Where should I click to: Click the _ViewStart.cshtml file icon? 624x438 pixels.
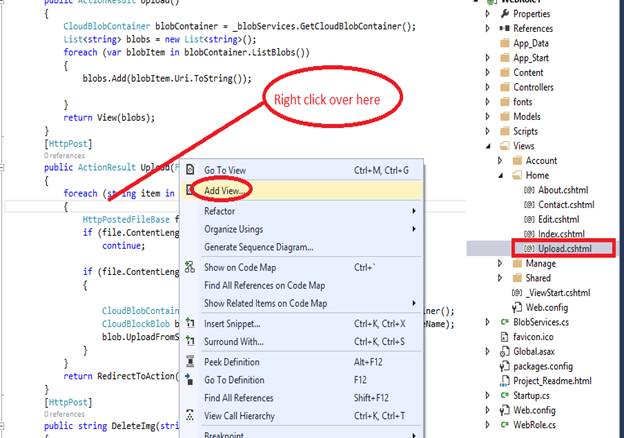(517, 293)
